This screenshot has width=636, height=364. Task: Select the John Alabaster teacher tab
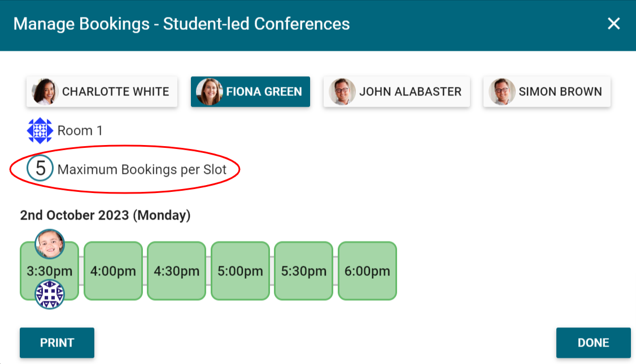click(x=410, y=91)
